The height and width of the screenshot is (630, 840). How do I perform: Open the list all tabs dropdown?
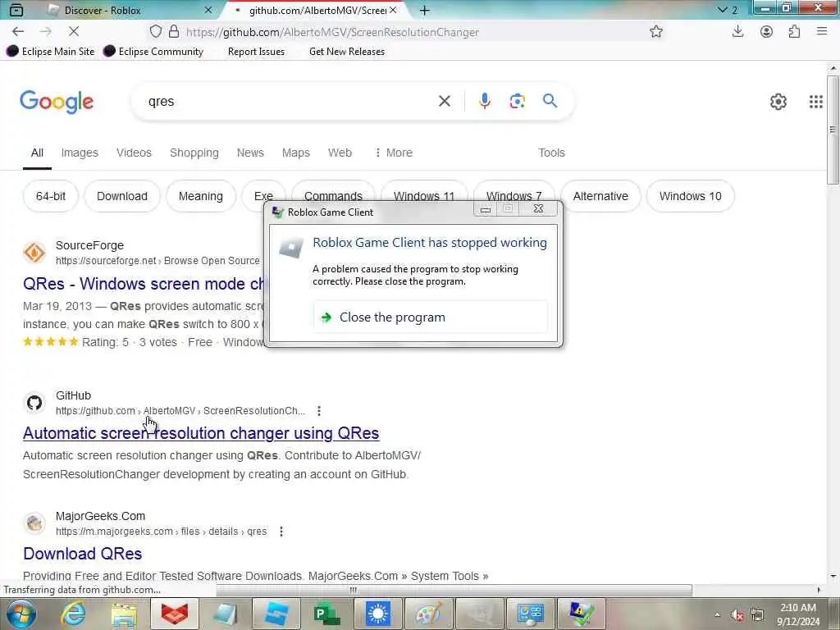727,10
